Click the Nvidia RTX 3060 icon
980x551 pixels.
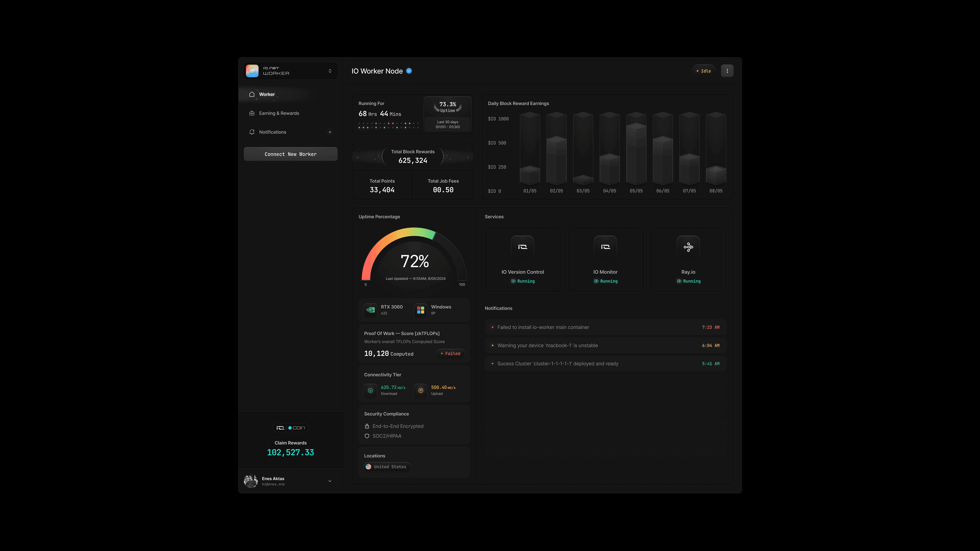[x=370, y=310]
